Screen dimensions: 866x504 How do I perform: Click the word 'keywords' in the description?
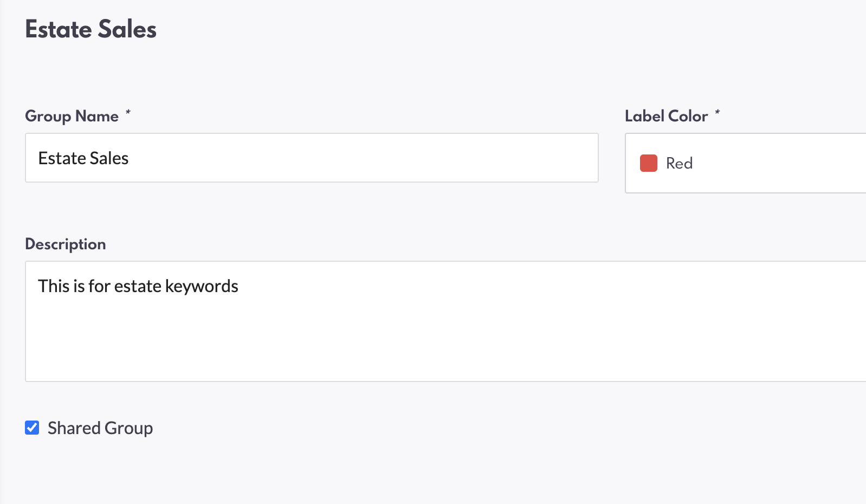[x=202, y=286]
